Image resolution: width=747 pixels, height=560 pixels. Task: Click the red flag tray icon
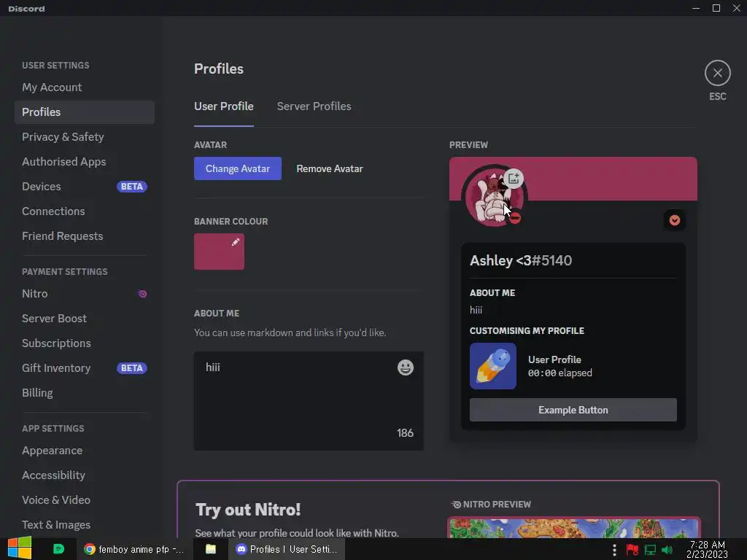point(632,550)
